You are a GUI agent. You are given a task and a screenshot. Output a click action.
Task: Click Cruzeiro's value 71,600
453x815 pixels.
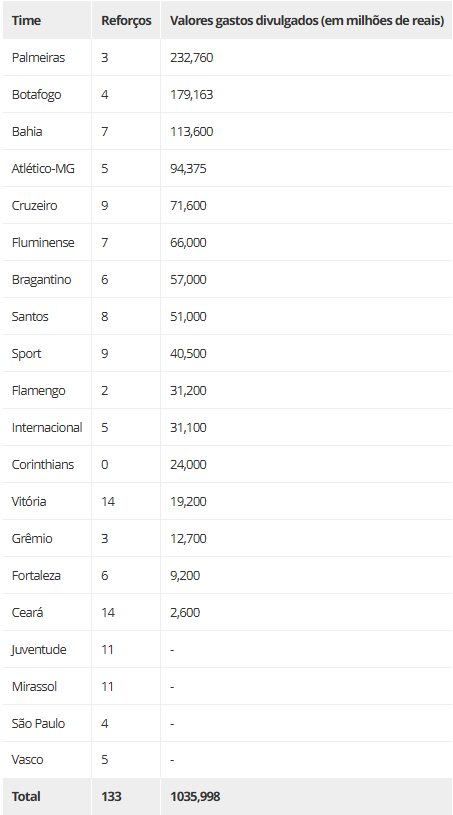click(x=188, y=205)
